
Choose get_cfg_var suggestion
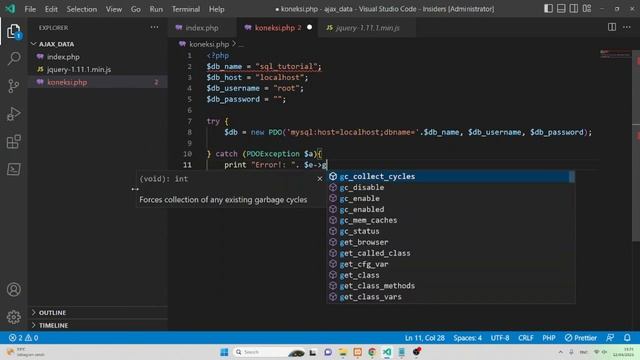click(x=450, y=264)
